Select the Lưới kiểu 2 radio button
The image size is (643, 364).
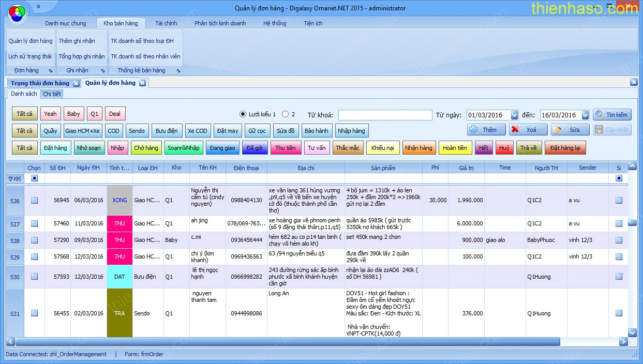[x=285, y=114]
